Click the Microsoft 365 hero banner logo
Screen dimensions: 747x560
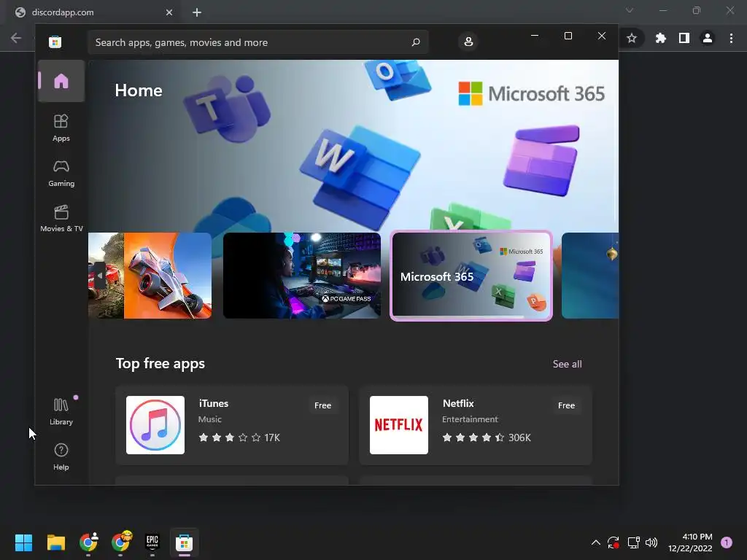click(532, 93)
